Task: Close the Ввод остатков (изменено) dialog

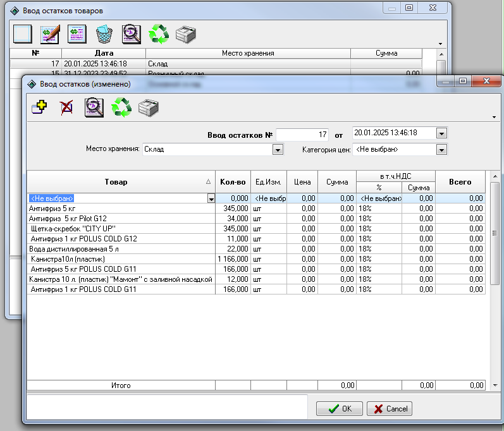Action: 486,81
